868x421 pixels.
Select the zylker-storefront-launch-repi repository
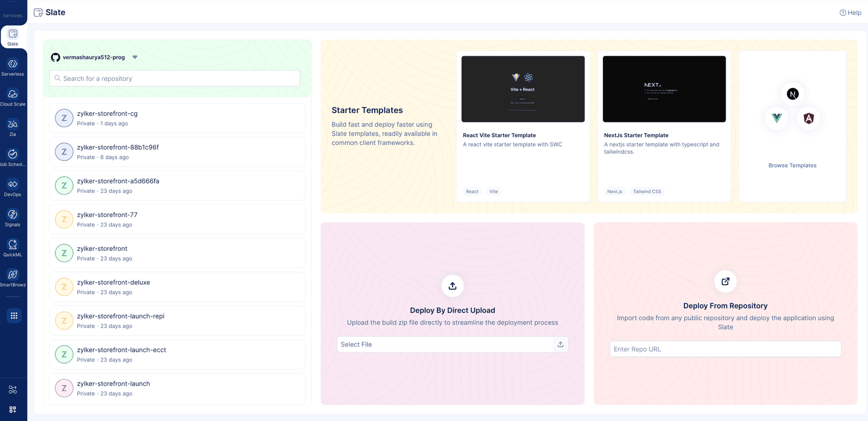pyautogui.click(x=178, y=321)
